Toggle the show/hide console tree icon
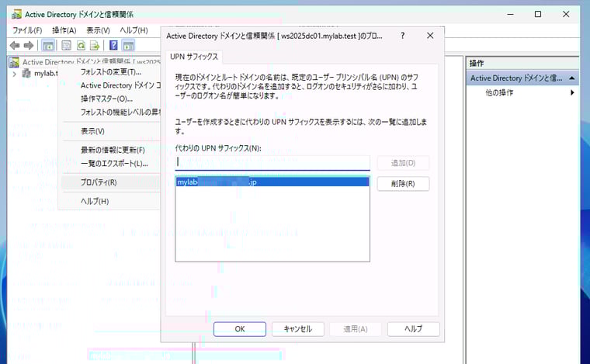The image size is (590, 364). coord(48,46)
